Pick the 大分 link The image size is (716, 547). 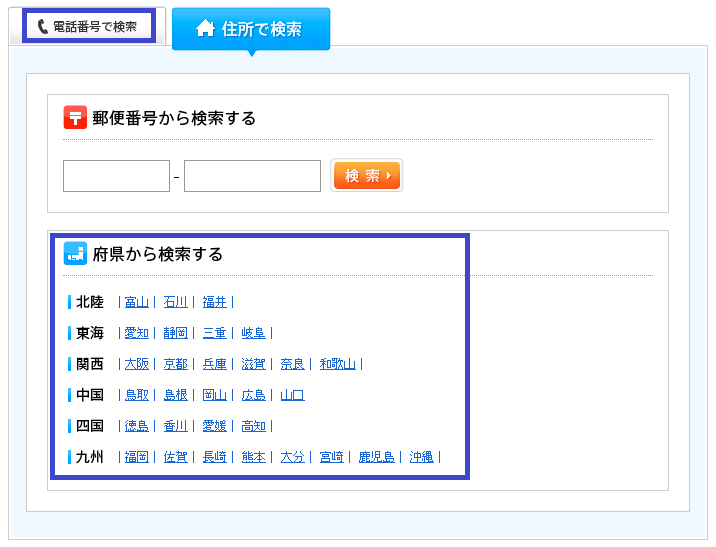click(x=292, y=457)
